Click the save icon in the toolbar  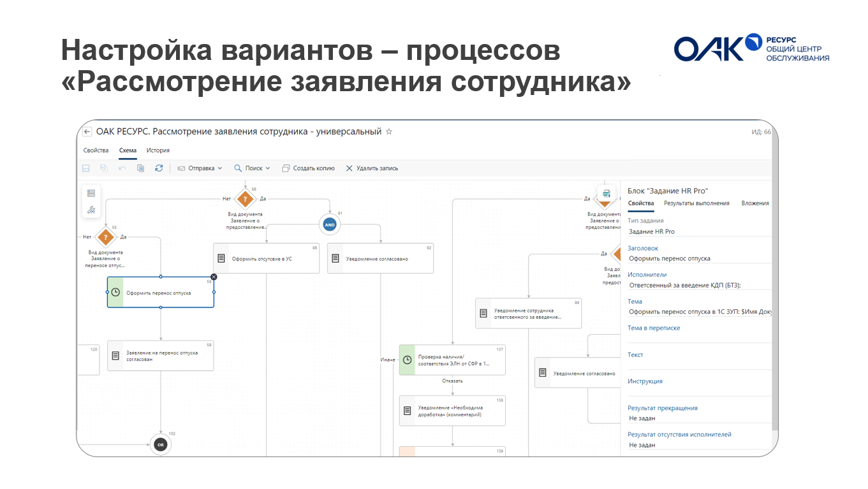click(85, 168)
